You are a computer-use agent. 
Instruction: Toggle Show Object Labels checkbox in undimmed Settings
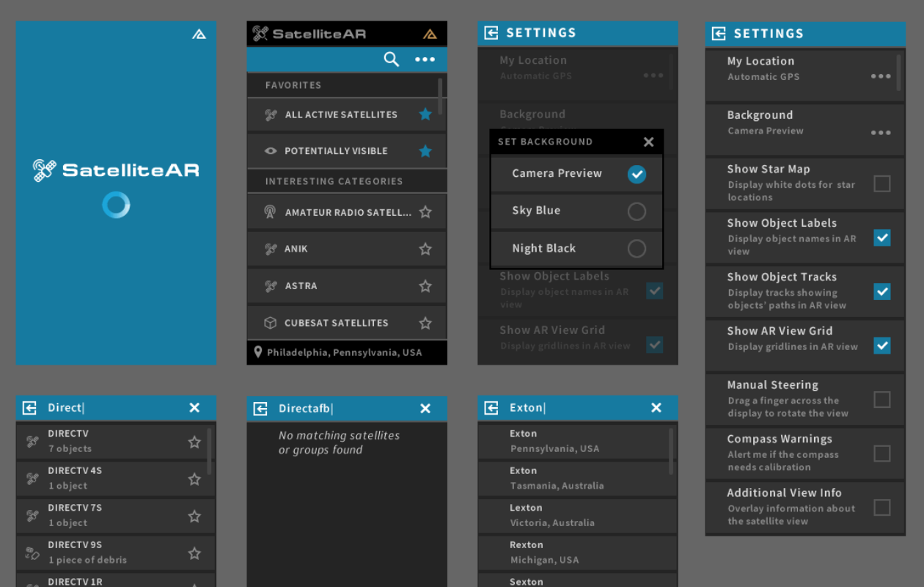pos(882,238)
